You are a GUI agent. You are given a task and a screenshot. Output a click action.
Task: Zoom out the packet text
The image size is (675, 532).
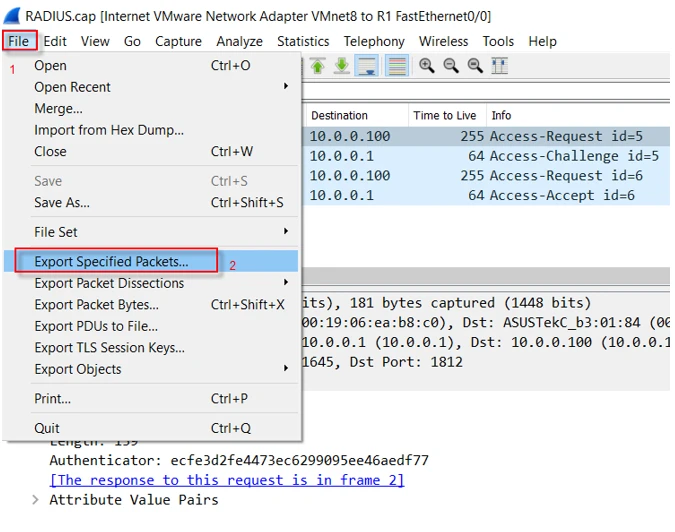(x=451, y=66)
